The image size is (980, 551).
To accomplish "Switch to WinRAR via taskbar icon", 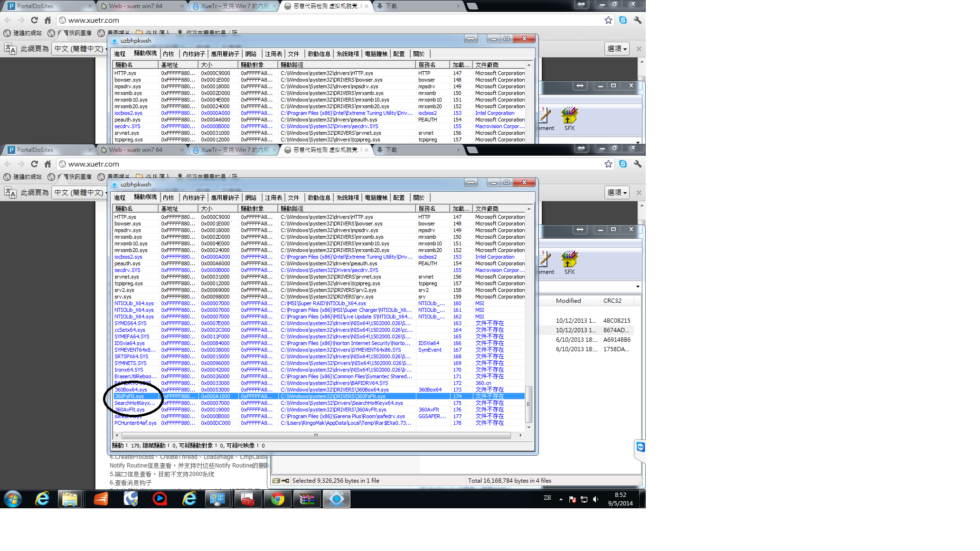I will coord(307,499).
